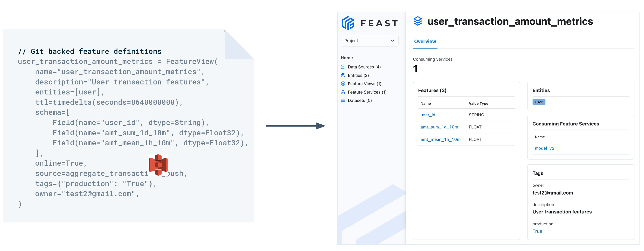644x251 pixels.
Task: Open the Project dropdown
Action: (369, 41)
